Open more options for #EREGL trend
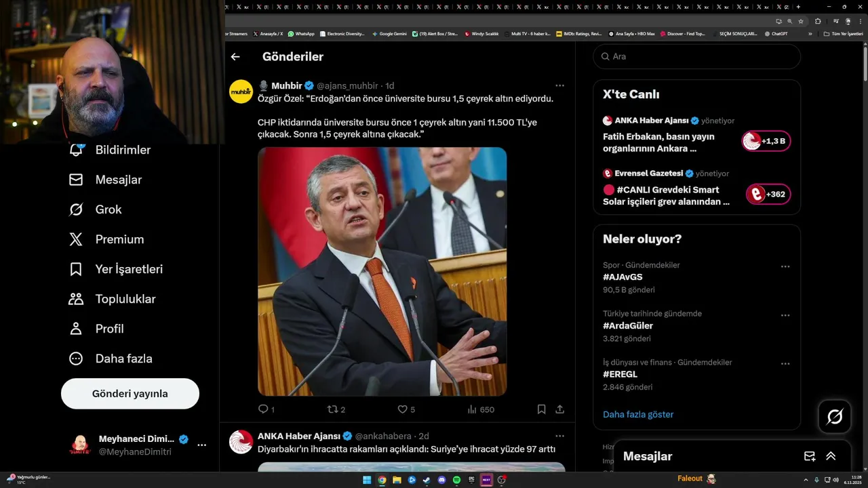The width and height of the screenshot is (868, 488). 785,364
